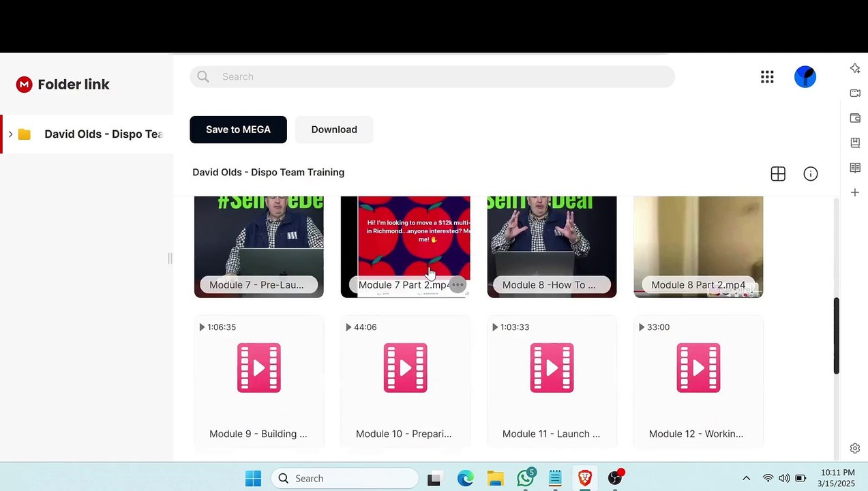The height and width of the screenshot is (491, 868).
Task: Open OBS Studio from taskbar
Action: coord(615,479)
